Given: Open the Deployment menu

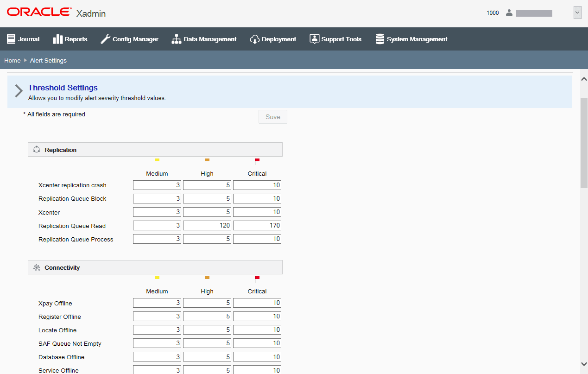Looking at the screenshot, I should pyautogui.click(x=273, y=39).
